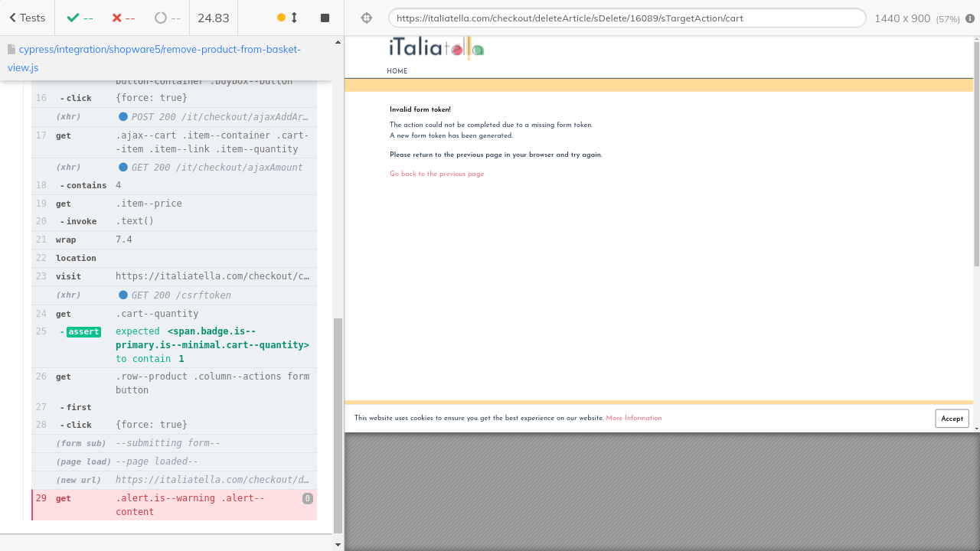Accept the cookie notice

pyautogui.click(x=952, y=419)
